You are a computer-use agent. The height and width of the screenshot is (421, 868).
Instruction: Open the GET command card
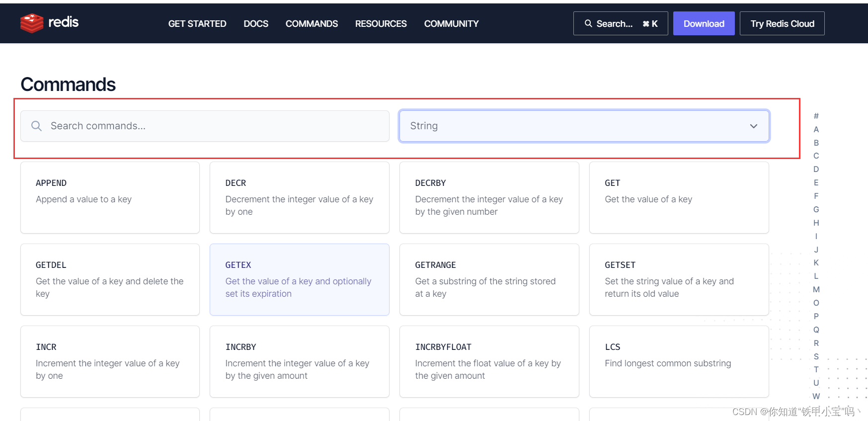coord(679,197)
